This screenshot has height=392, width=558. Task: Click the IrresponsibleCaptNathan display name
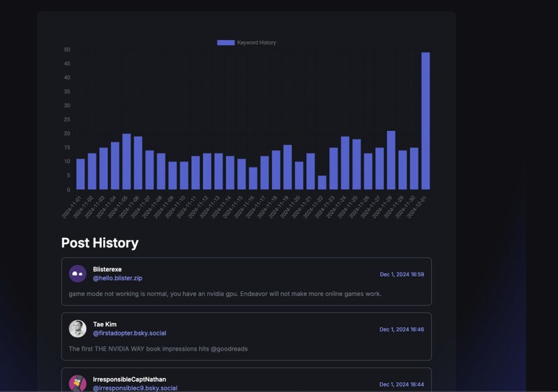[129, 379]
